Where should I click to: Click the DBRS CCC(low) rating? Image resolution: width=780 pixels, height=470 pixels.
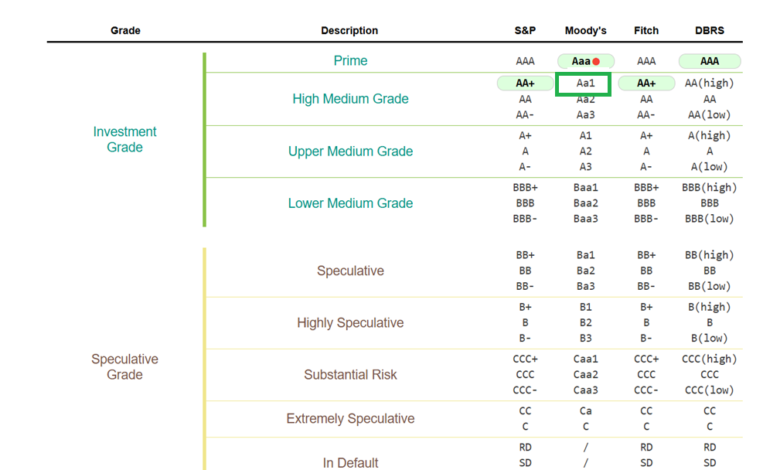pyautogui.click(x=709, y=390)
